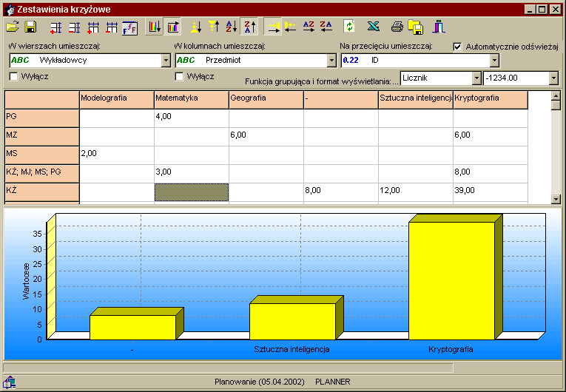Viewport: 566px width, 392px height.
Task: Toggle Automatycznie odświeżaj checkbox
Action: tap(457, 47)
